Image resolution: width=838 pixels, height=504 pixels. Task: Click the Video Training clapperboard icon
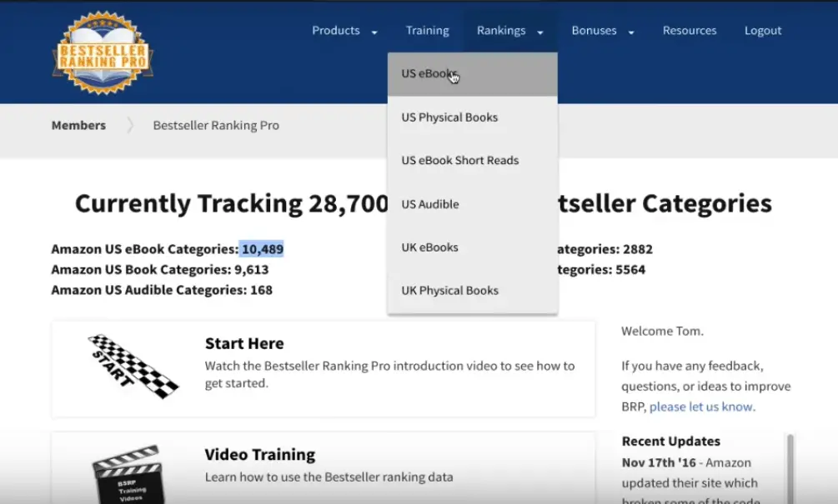tap(128, 474)
